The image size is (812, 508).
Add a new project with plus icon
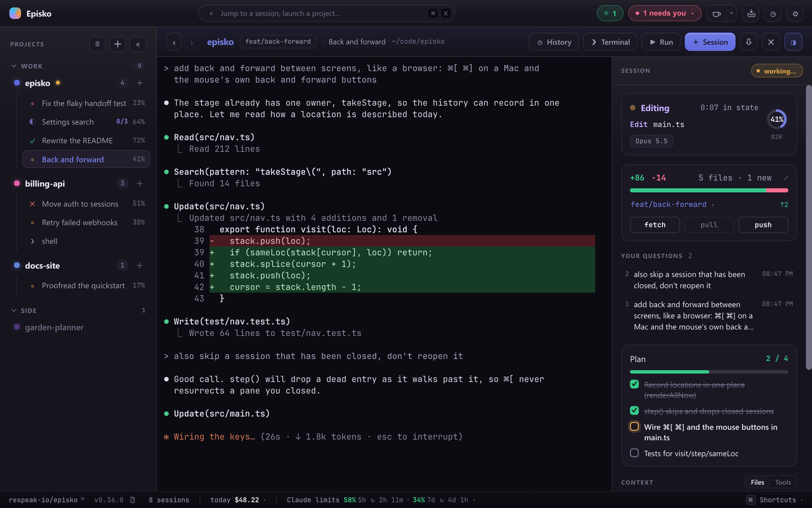click(117, 44)
